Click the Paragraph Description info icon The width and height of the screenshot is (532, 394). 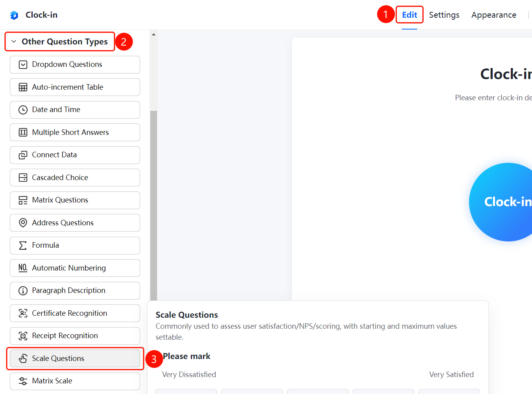coord(23,291)
